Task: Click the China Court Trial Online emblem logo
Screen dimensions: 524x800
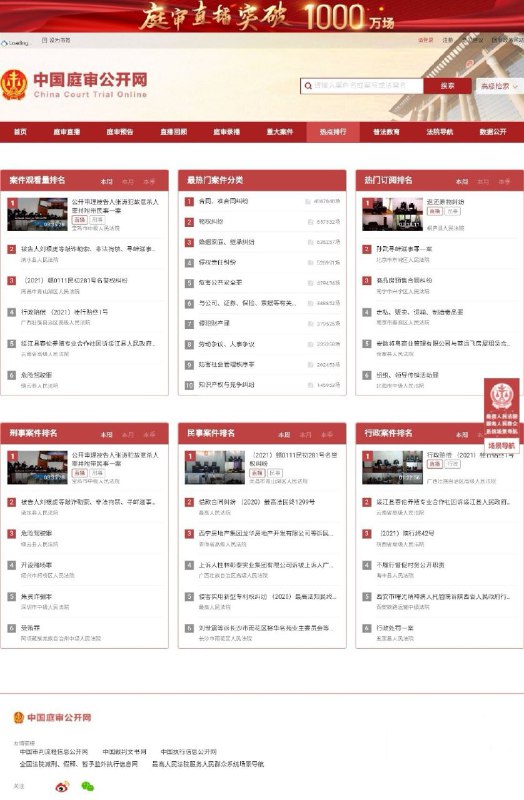Action: pos(14,85)
